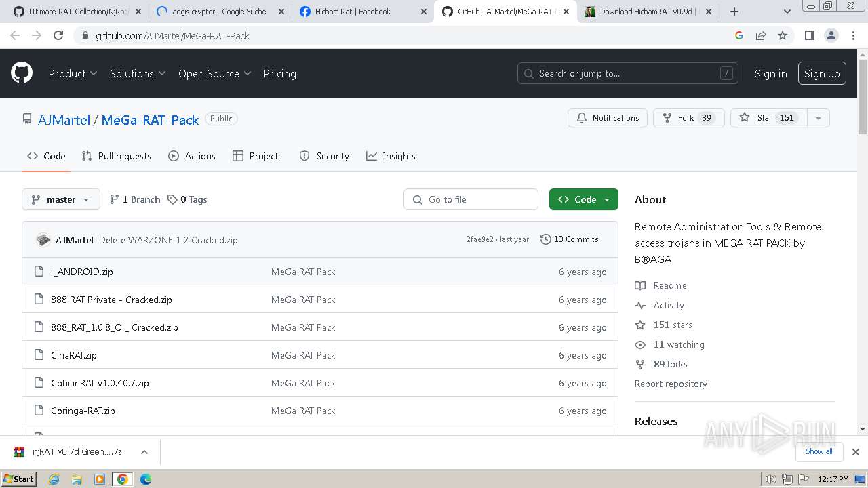
Task: Click file icon beside CinaRAT.zip
Action: 39,355
